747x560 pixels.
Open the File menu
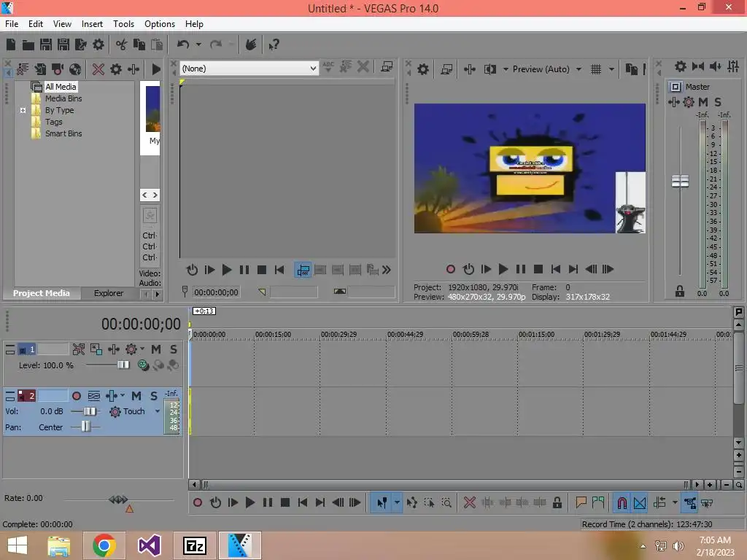tap(12, 24)
